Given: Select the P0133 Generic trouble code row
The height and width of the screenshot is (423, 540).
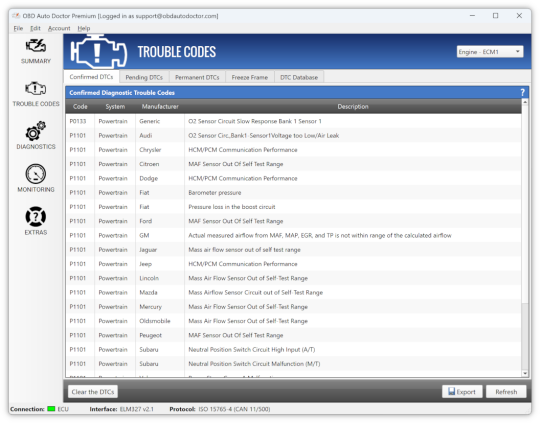Looking at the screenshot, I should (293, 121).
